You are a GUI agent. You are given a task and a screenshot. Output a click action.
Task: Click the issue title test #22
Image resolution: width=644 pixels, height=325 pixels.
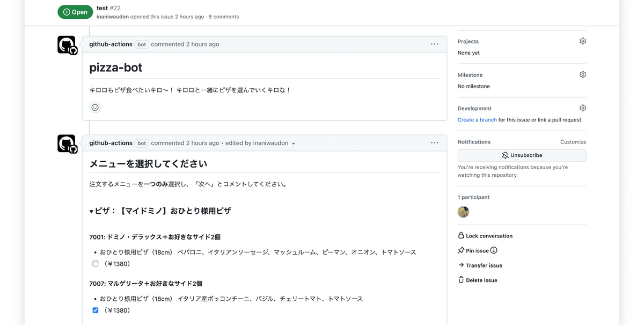tap(108, 8)
